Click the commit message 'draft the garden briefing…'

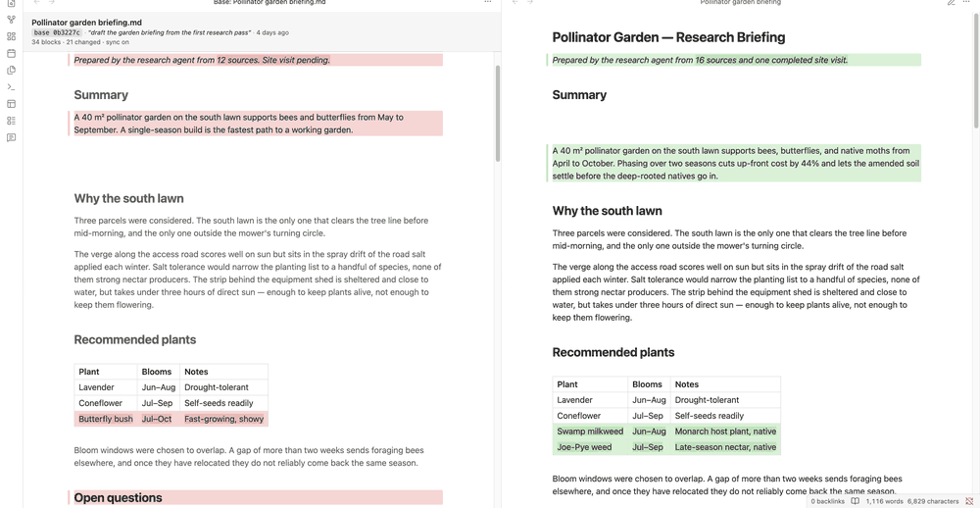(170, 32)
